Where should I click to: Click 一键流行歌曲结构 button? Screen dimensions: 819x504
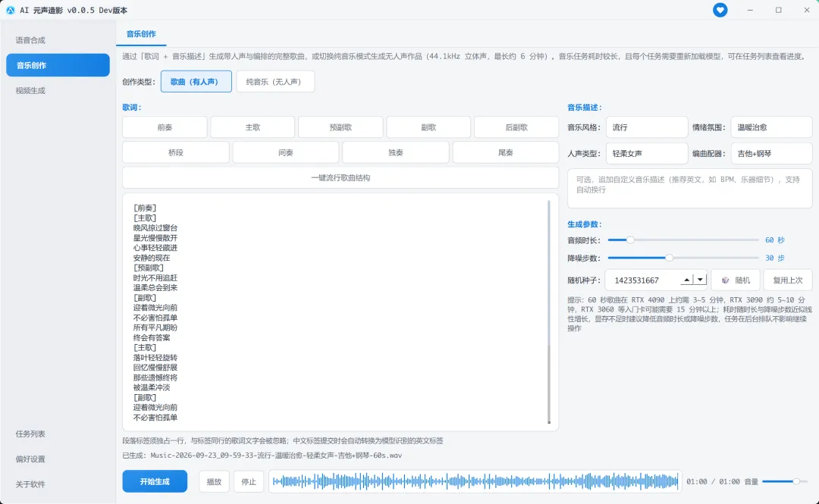pyautogui.click(x=340, y=177)
